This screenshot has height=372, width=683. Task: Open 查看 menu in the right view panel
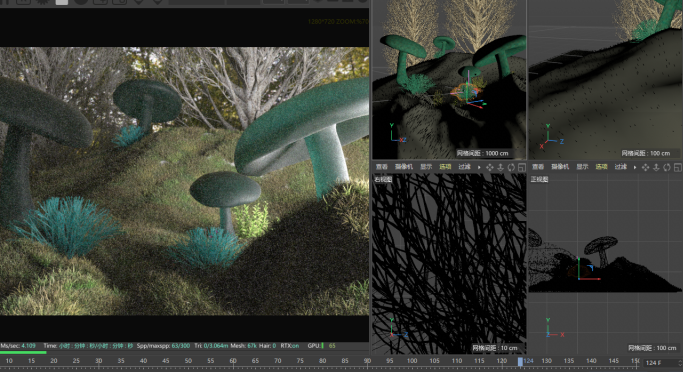pyautogui.click(x=382, y=167)
